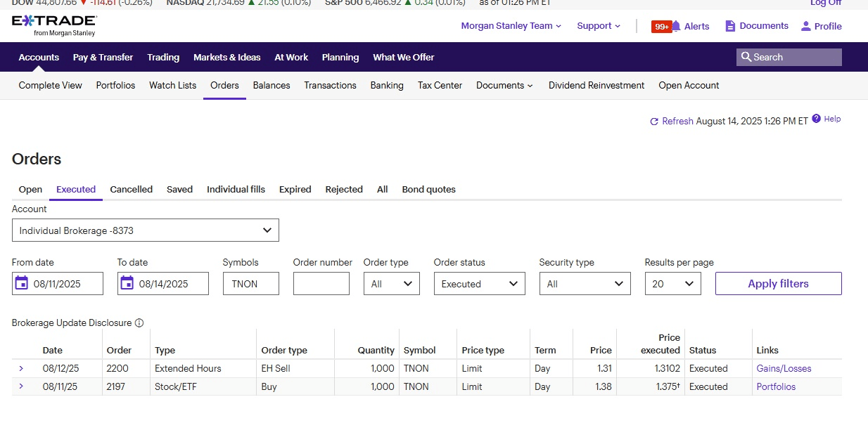Expand order 2197 row details
Image resolution: width=868 pixels, height=430 pixels.
tap(21, 386)
